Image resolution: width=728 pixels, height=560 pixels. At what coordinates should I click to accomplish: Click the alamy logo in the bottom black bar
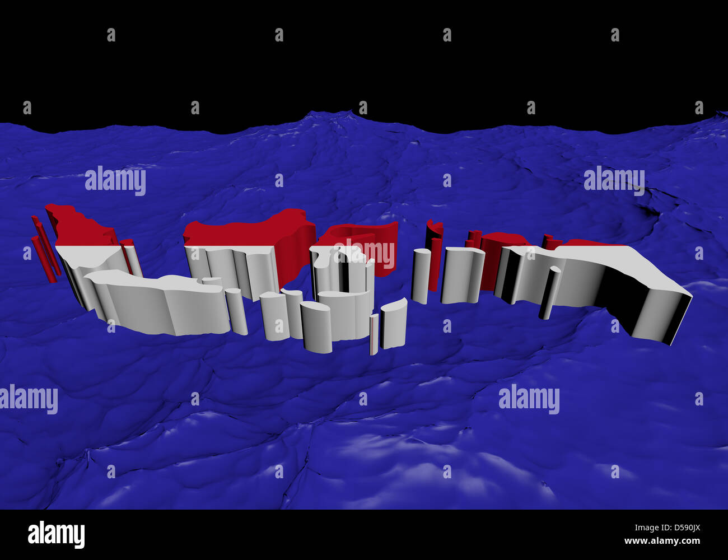[56, 535]
